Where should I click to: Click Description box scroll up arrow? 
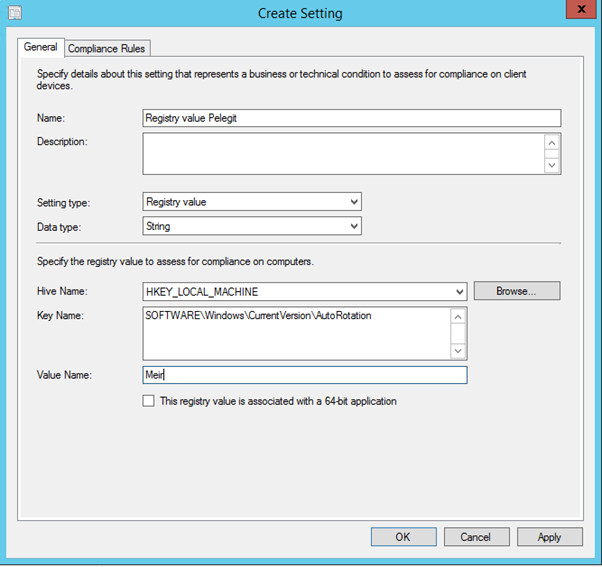[x=552, y=143]
